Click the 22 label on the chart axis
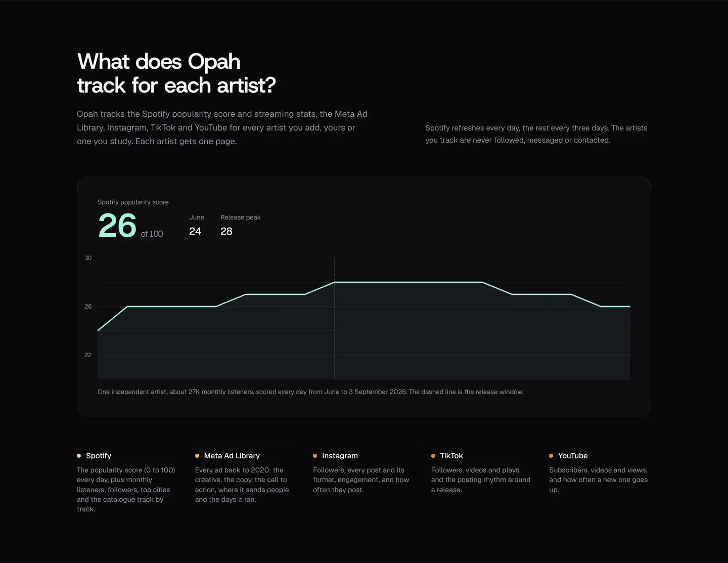The height and width of the screenshot is (563, 728). 88,355
